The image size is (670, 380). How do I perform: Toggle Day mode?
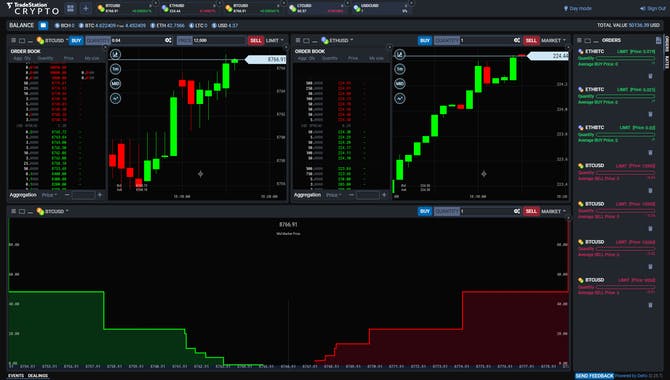tap(578, 9)
